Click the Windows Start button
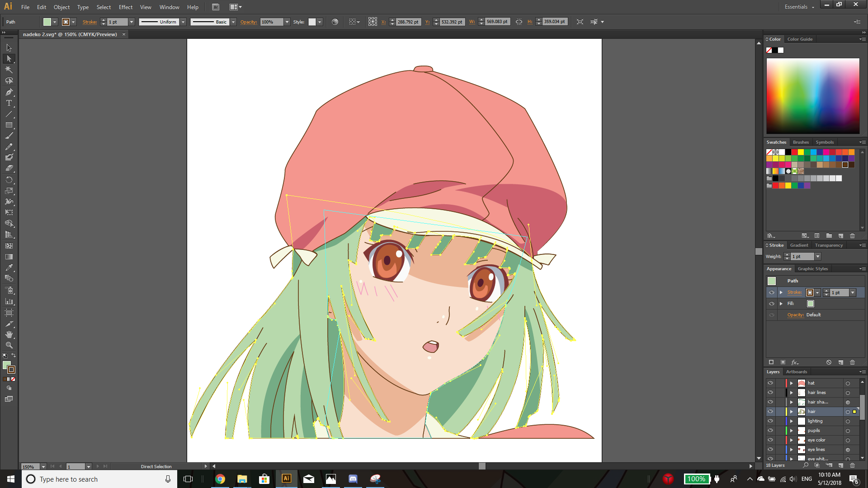Viewport: 868px width, 488px height. point(11,479)
